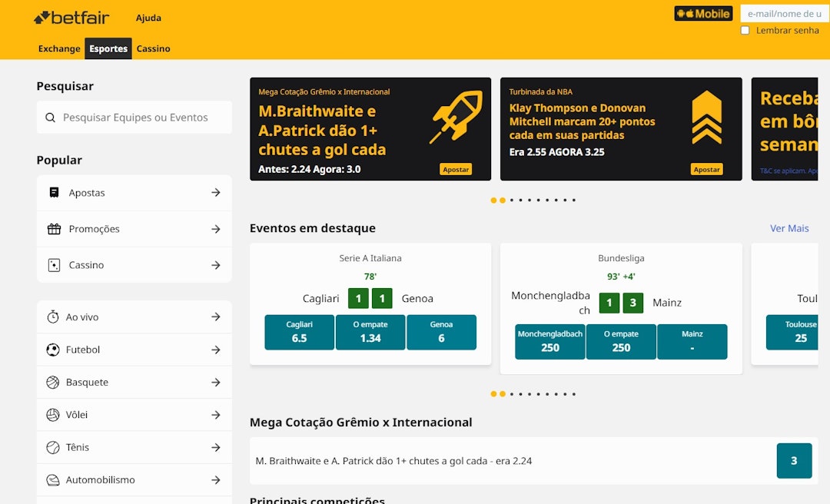
Task: Click the chevrons boost icon on NBA banner
Action: click(707, 117)
